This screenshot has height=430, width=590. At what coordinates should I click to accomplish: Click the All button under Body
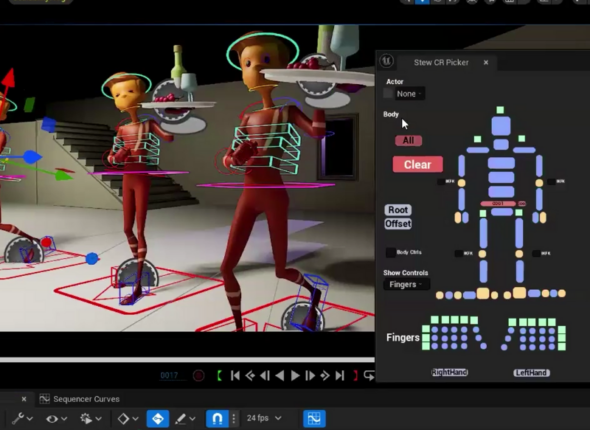coord(408,141)
